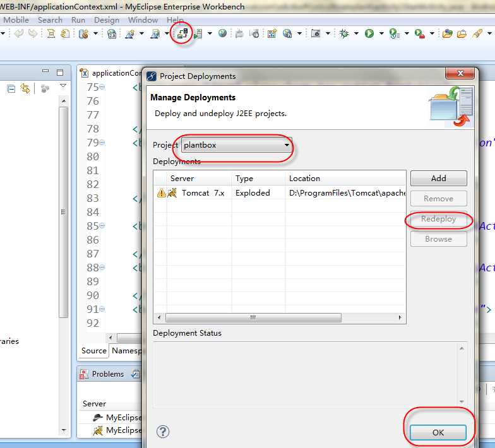Image resolution: width=495 pixels, height=448 pixels.
Task: Open the Run menu
Action: coord(78,20)
